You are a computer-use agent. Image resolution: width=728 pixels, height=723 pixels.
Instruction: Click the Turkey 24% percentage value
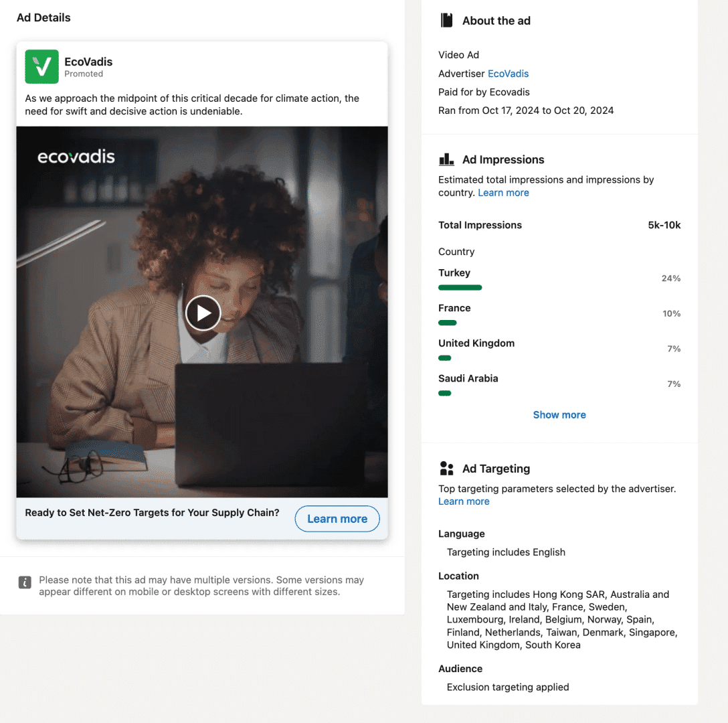pos(671,278)
